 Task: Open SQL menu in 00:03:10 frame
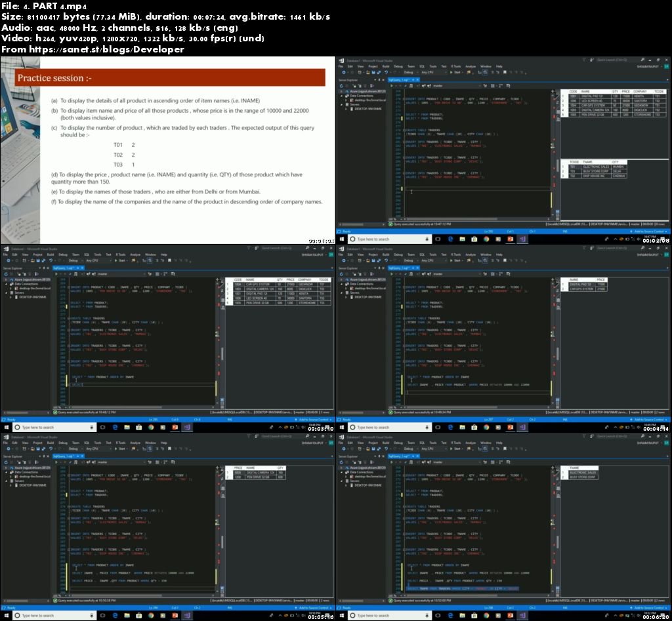(x=87, y=254)
